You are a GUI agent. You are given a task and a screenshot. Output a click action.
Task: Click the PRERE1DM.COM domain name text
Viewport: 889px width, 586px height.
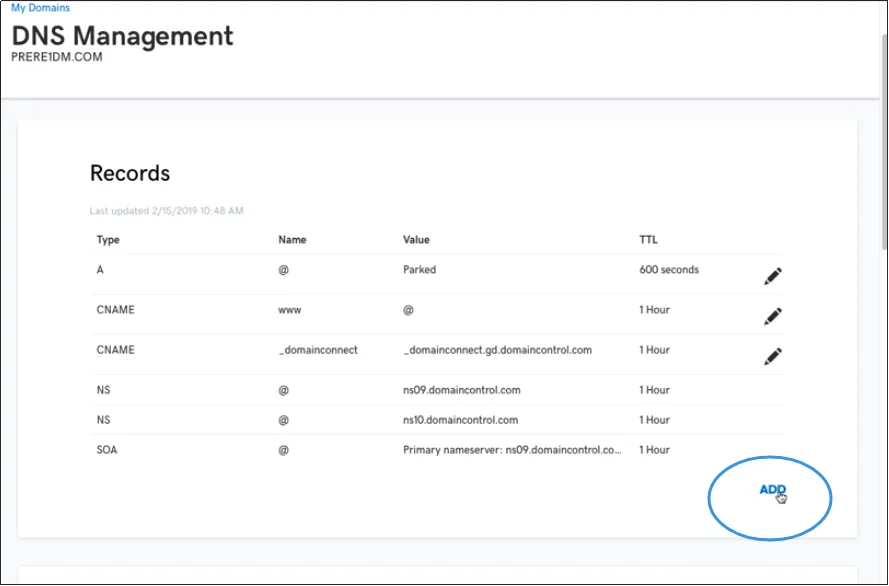click(57, 57)
